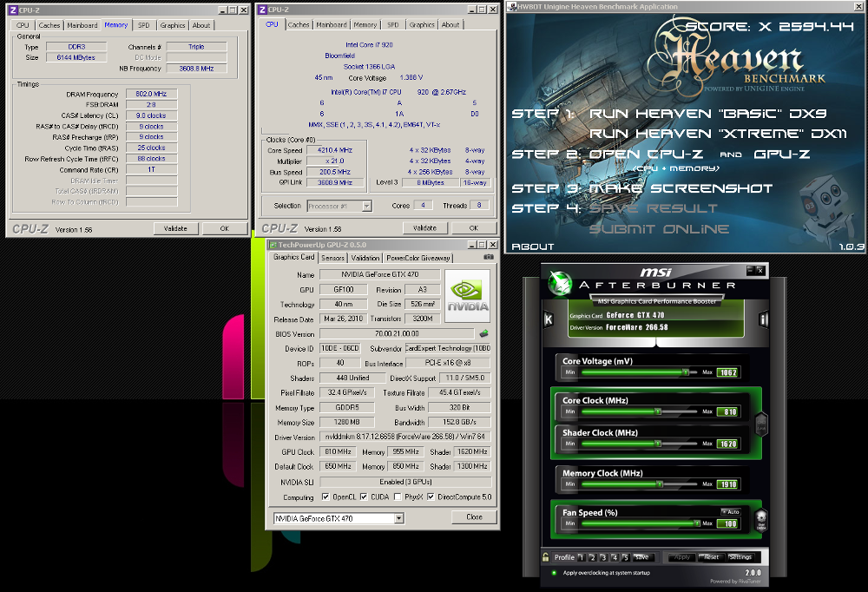Click About in Heaven Benchmark window
868x592 pixels.
pyautogui.click(x=533, y=247)
